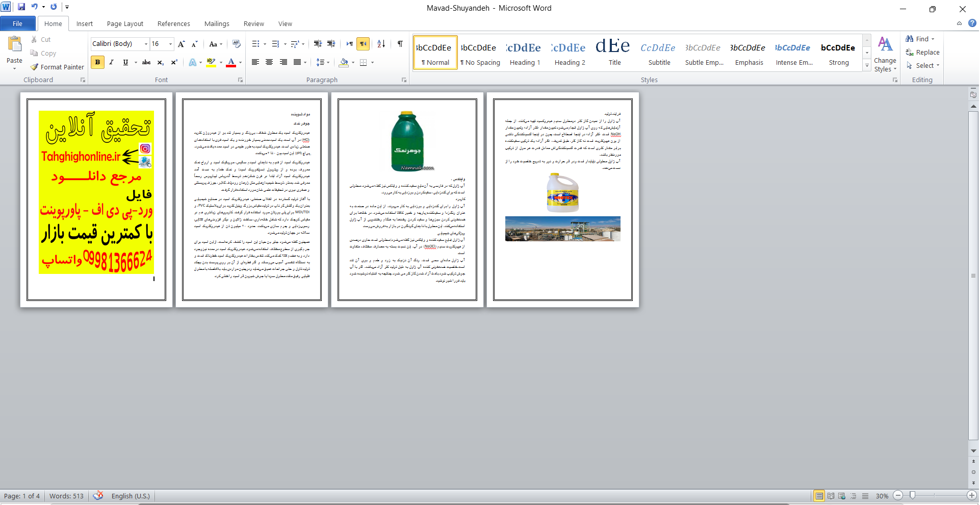Open the font name dropdown
Image resolution: width=980 pixels, height=505 pixels.
(146, 44)
